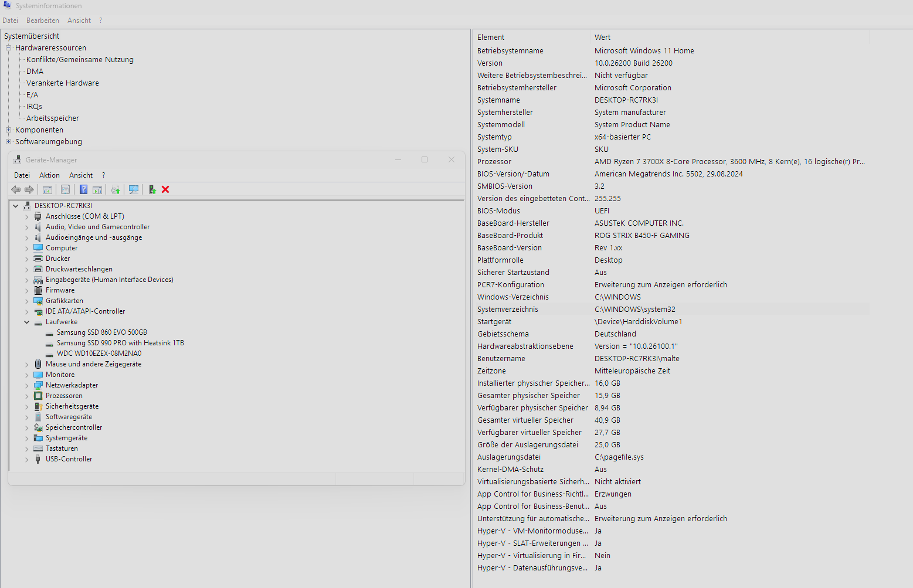Click the Forward arrow in Geräte-Manager toolbar
This screenshot has height=588, width=913.
tap(29, 190)
